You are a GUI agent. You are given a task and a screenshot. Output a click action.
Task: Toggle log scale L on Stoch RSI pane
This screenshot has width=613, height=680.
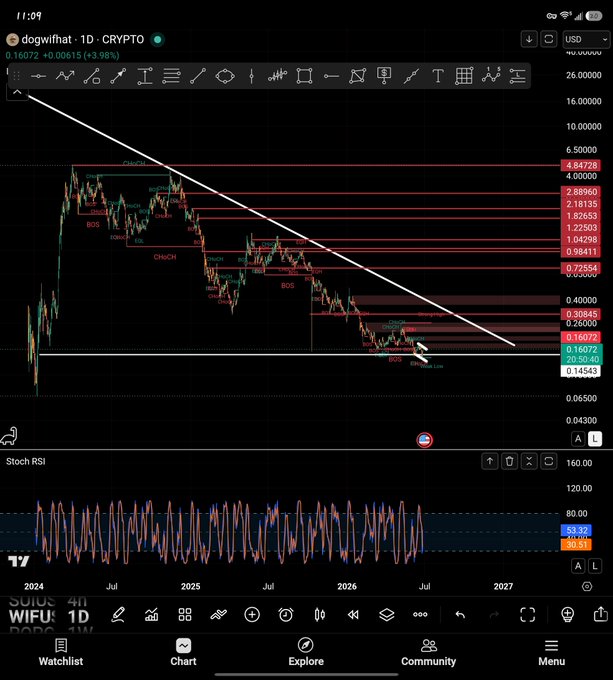pyautogui.click(x=595, y=566)
